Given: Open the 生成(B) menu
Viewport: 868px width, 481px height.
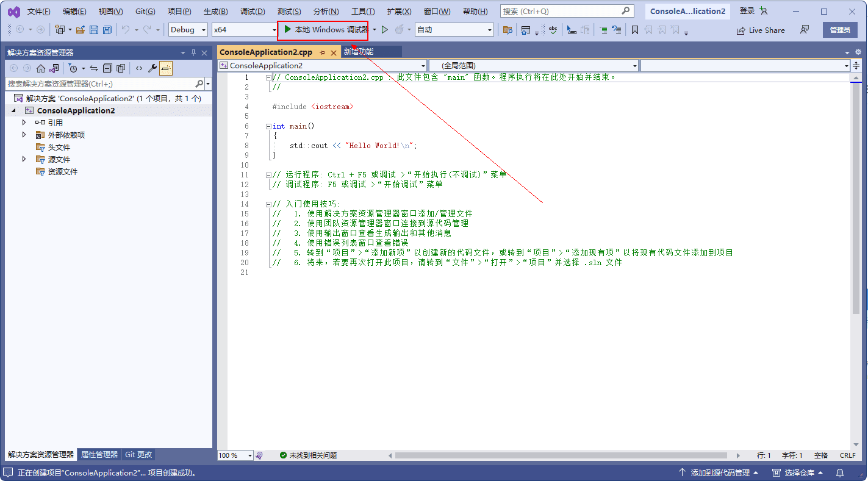Looking at the screenshot, I should click(215, 12).
